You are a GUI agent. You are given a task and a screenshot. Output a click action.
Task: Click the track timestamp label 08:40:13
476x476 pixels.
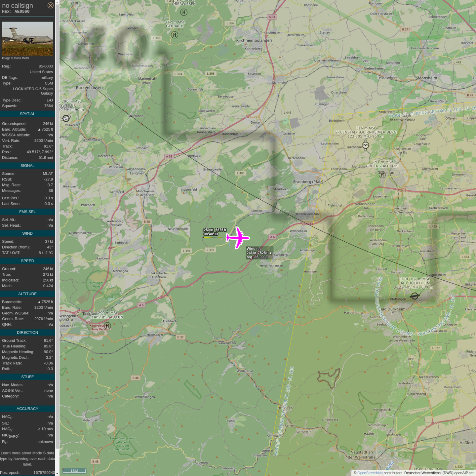[211, 234]
